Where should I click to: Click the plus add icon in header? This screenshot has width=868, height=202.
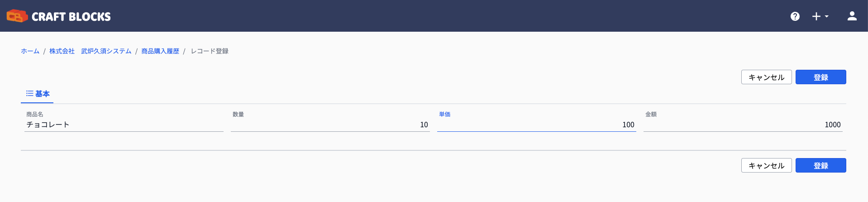816,16
